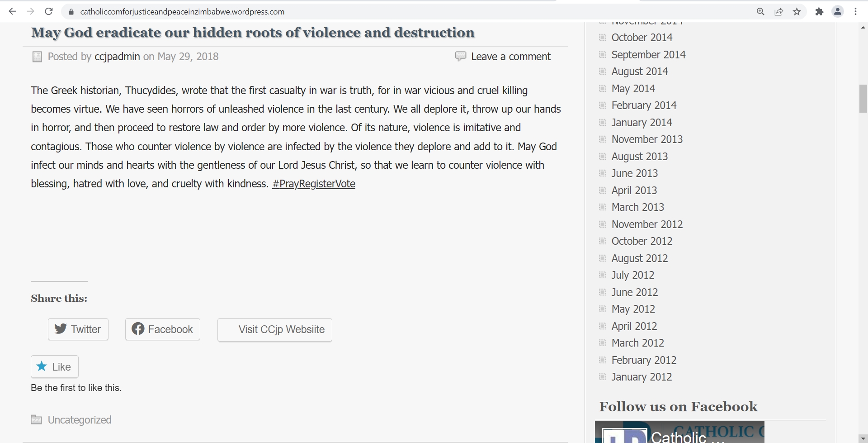Click the folder icon beside Uncategorized
Image resolution: width=868 pixels, height=443 pixels.
coord(36,420)
